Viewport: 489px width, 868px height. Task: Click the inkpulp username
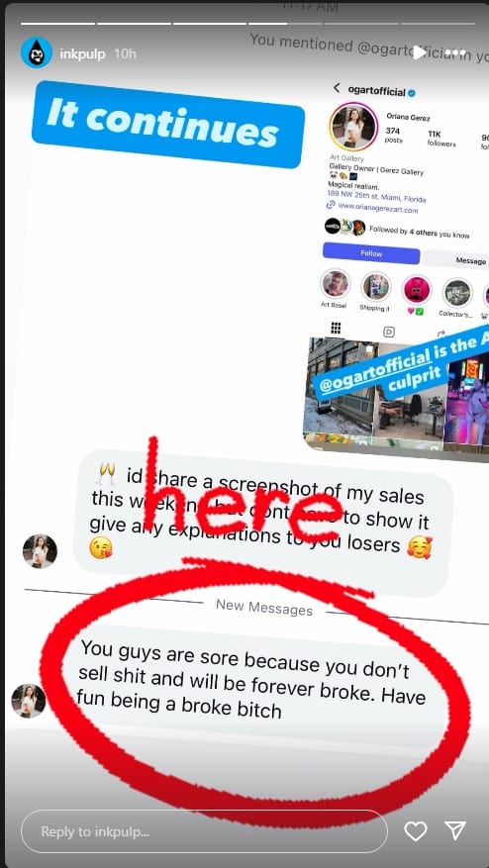(x=82, y=54)
